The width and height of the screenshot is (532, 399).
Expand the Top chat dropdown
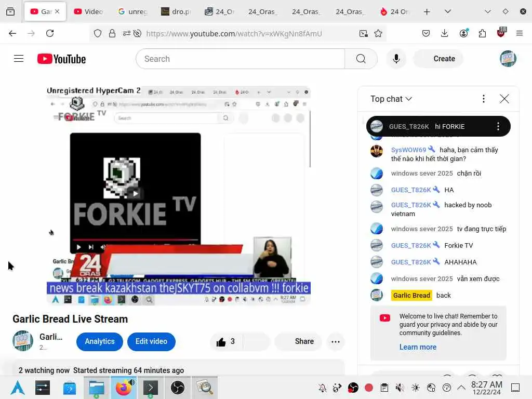point(391,99)
